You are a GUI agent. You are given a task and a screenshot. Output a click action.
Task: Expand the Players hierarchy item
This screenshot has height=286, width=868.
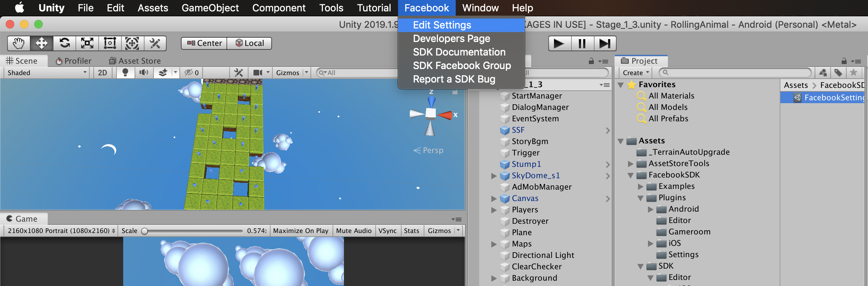[x=493, y=210]
